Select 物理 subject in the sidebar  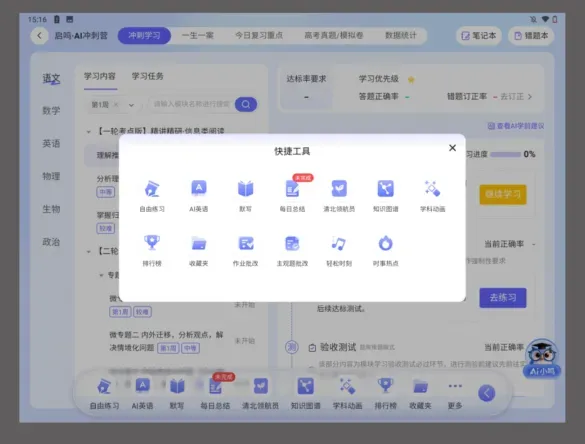pyautogui.click(x=51, y=176)
